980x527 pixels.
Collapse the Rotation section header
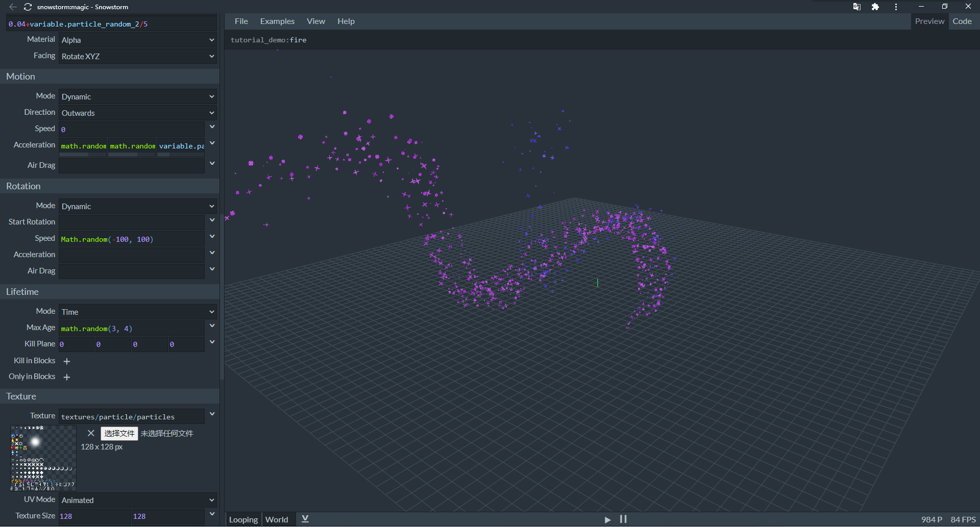pos(110,186)
